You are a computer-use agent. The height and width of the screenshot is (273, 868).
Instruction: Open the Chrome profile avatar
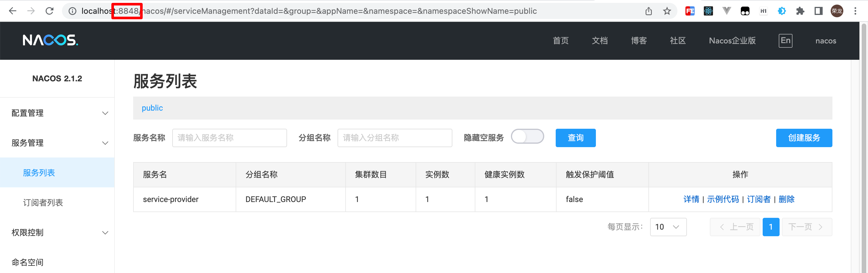(837, 11)
